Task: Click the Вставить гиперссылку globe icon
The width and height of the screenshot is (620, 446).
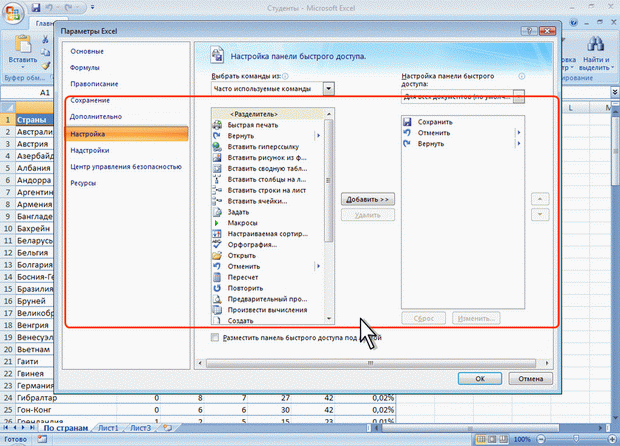Action: click(x=219, y=146)
